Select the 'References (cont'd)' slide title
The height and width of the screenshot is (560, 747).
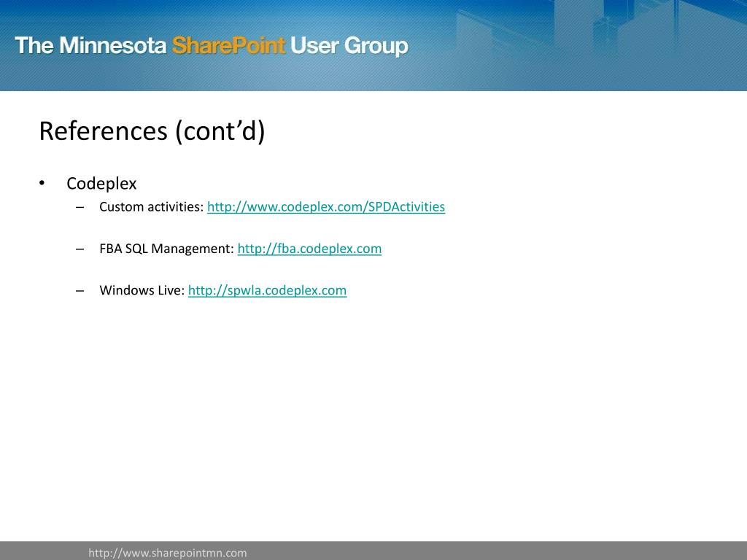pos(152,131)
